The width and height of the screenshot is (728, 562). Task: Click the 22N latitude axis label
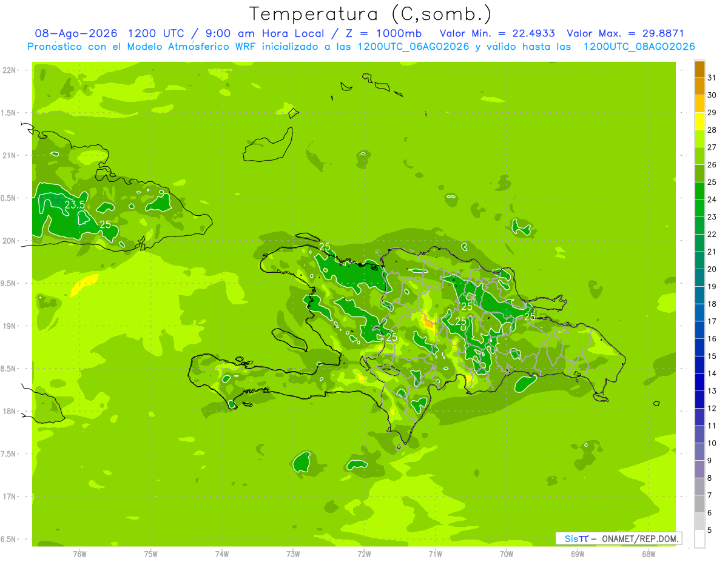click(10, 70)
